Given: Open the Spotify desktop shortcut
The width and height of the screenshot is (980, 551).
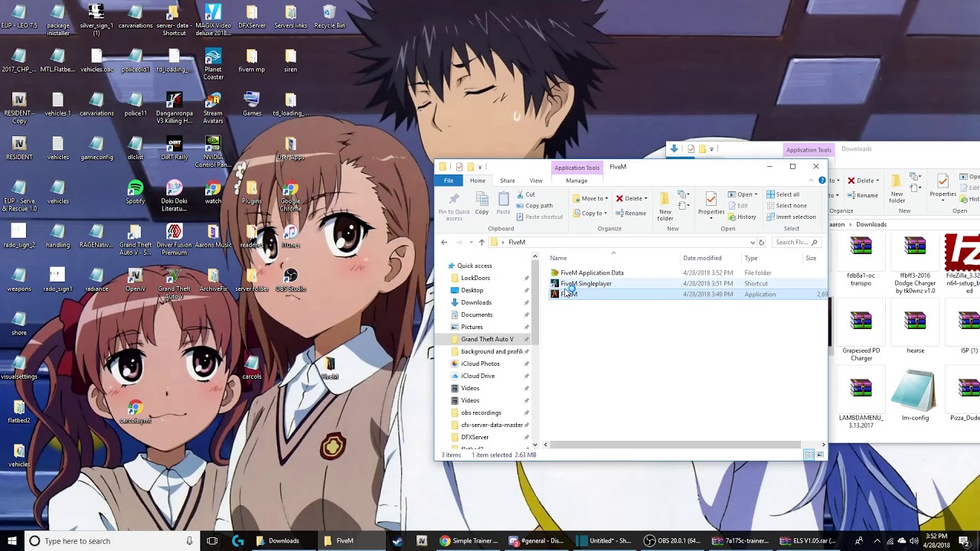Looking at the screenshot, I should [136, 191].
